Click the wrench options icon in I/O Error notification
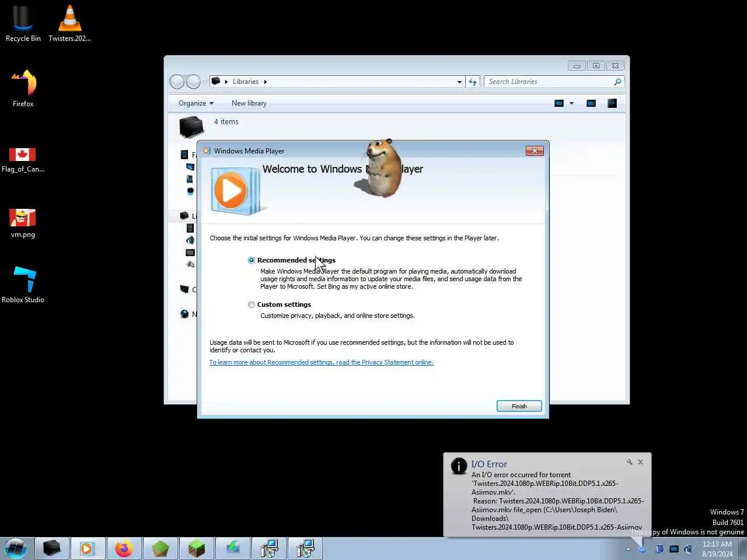Viewport: 747px width, 560px height. 630,462
